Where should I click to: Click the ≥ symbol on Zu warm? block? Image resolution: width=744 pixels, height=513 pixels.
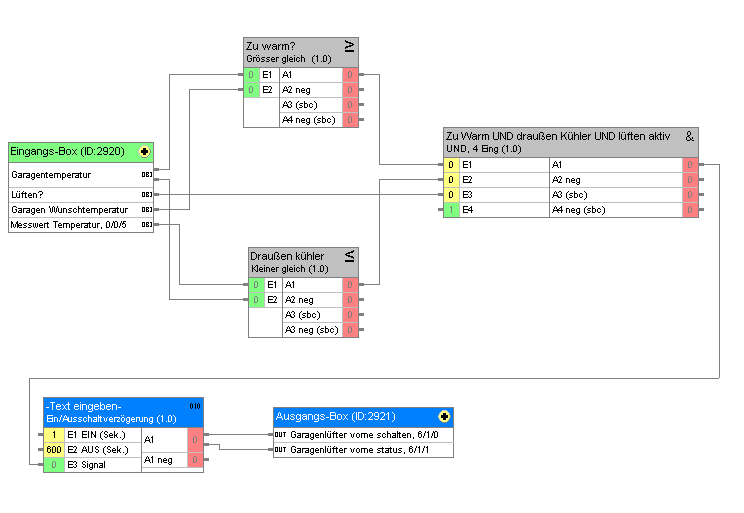pos(349,46)
